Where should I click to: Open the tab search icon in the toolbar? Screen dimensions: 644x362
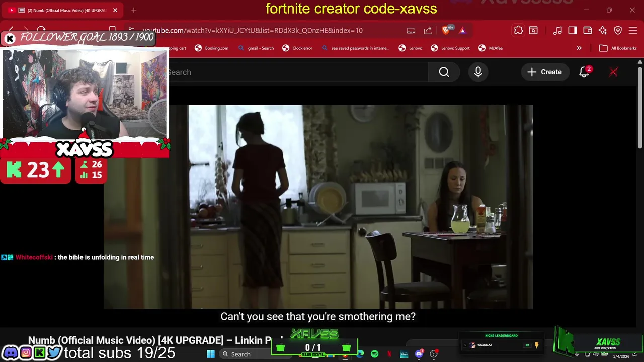click(x=533, y=31)
